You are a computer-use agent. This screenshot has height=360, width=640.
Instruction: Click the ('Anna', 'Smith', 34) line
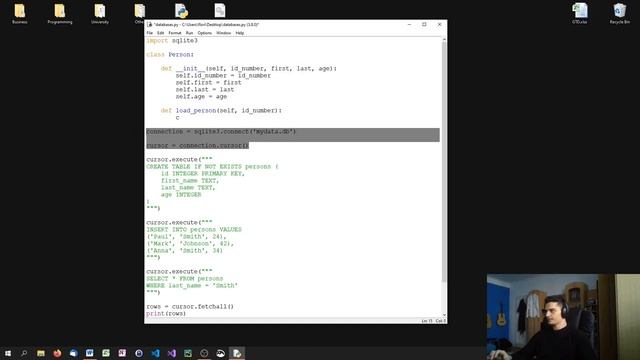(x=184, y=251)
